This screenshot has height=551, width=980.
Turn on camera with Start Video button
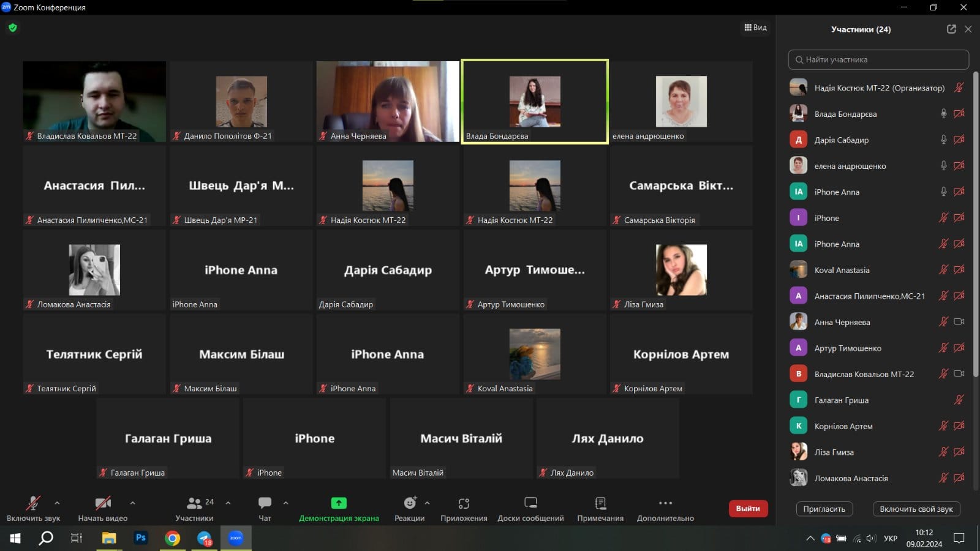[102, 503]
